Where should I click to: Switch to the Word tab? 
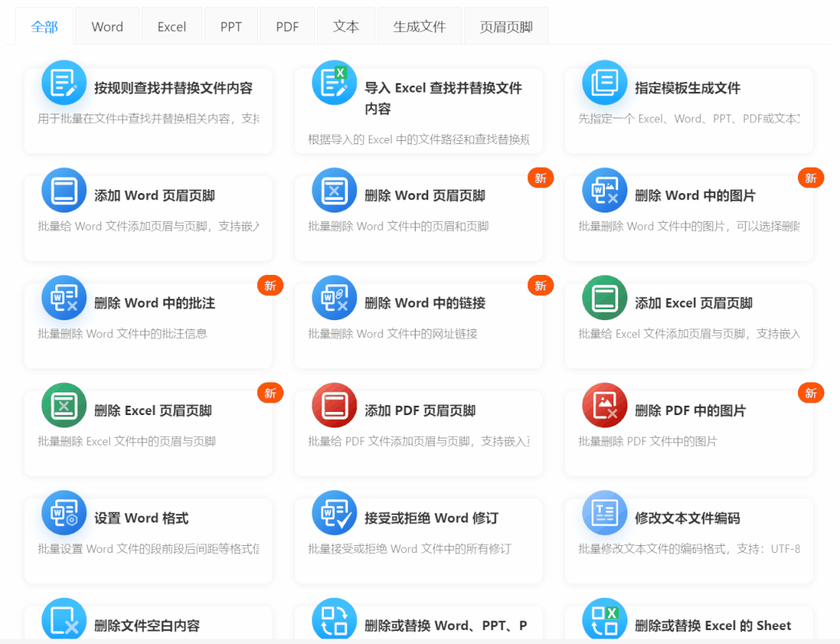pyautogui.click(x=107, y=26)
